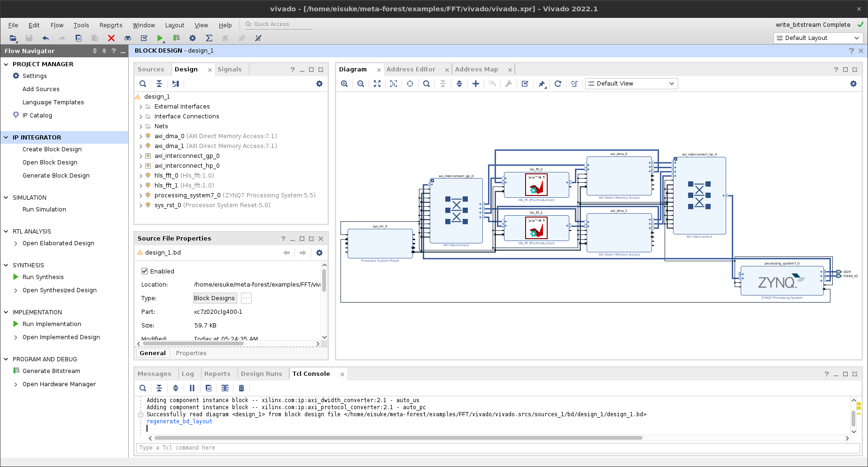Open Design panel settings gear
868x467 pixels.
(319, 84)
